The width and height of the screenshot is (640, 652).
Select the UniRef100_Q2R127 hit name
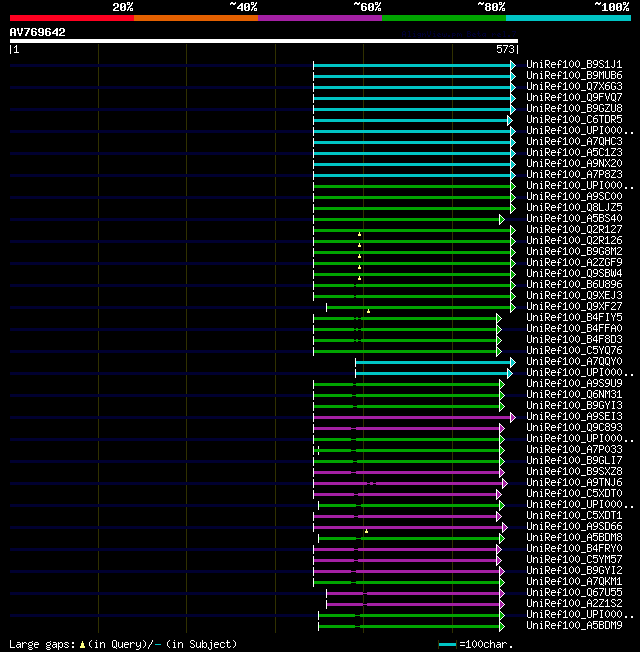574,229
